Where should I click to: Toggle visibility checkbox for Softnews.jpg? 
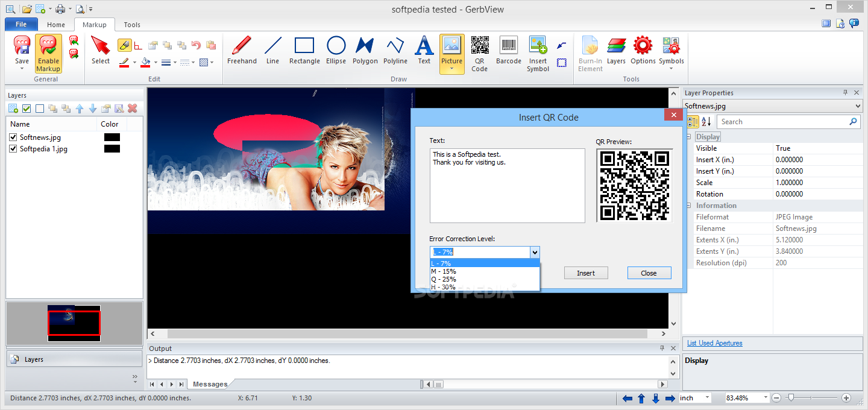click(x=13, y=137)
